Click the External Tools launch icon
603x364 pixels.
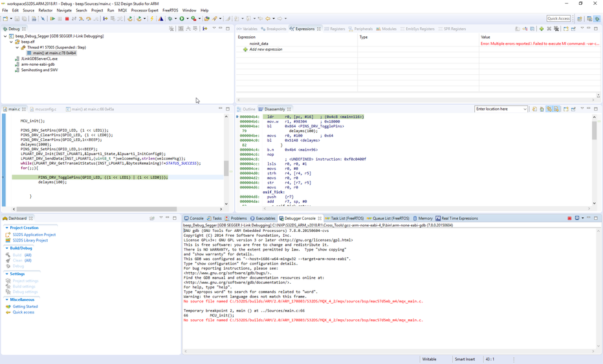[194, 19]
